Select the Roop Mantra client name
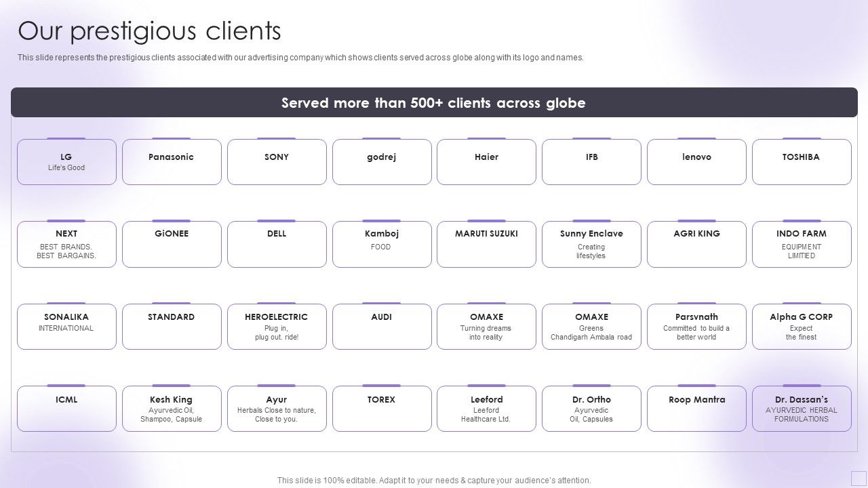 coord(696,400)
